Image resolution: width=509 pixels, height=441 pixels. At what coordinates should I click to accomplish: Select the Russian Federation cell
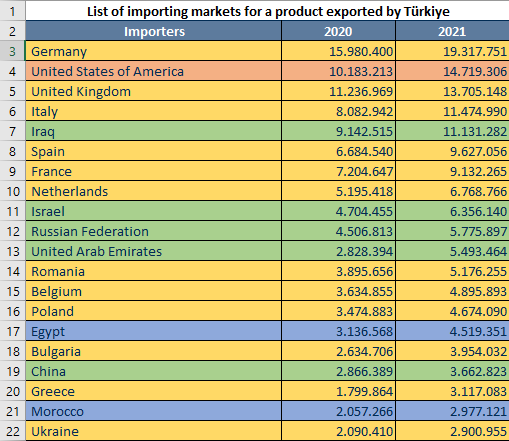[x=153, y=231]
